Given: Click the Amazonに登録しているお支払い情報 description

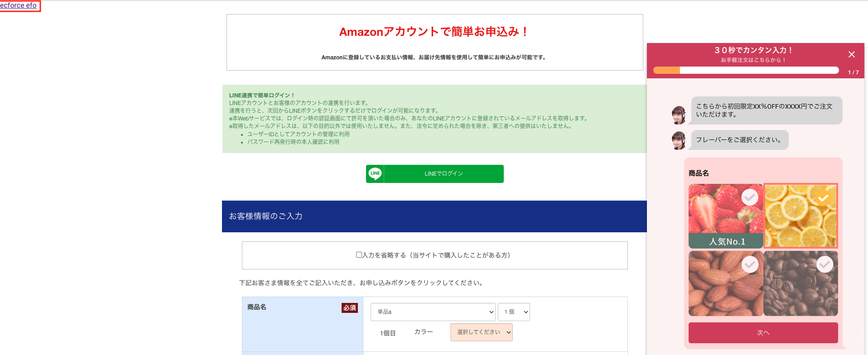Looking at the screenshot, I should pos(434,58).
